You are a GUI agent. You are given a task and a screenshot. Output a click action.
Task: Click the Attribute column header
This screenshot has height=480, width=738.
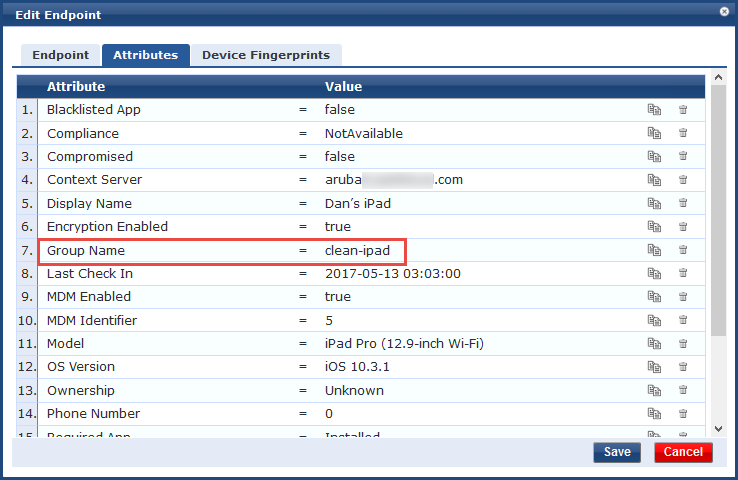click(76, 87)
